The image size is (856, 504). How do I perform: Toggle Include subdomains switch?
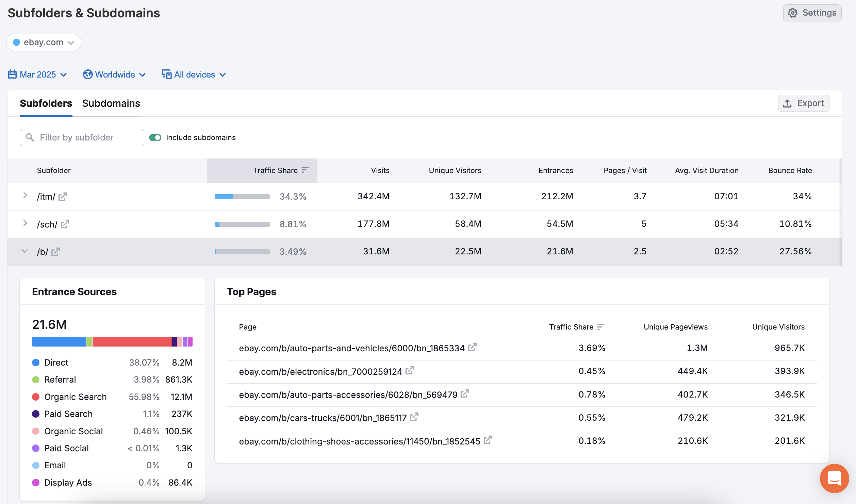pyautogui.click(x=155, y=137)
